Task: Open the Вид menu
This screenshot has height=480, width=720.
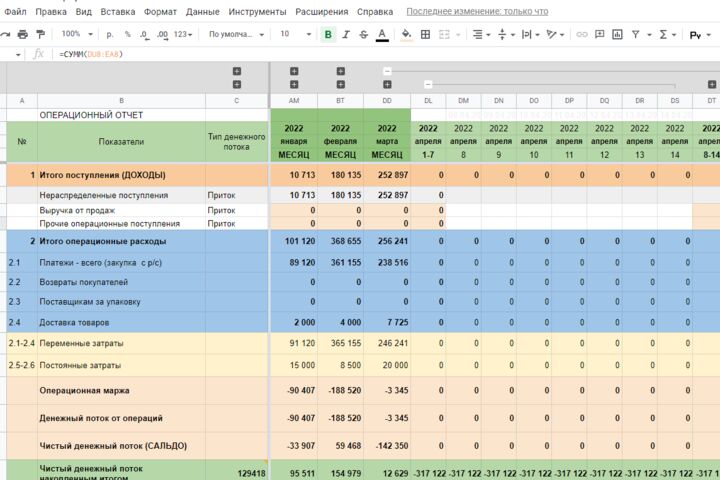Action: pyautogui.click(x=84, y=11)
